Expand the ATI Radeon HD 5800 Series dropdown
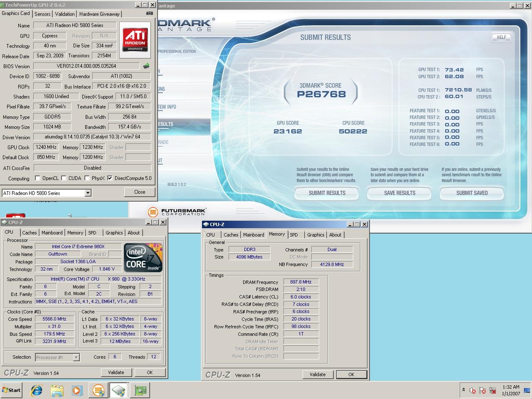532x399 pixels. [88, 193]
